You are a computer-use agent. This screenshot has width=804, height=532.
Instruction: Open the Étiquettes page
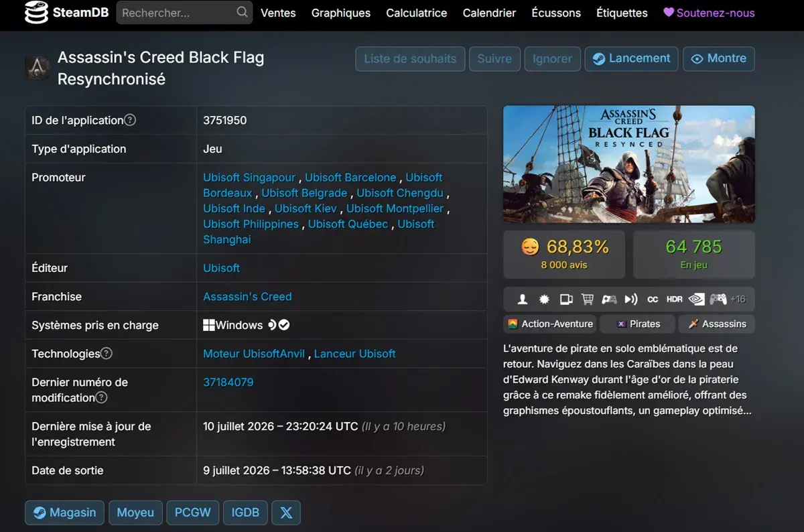click(622, 13)
